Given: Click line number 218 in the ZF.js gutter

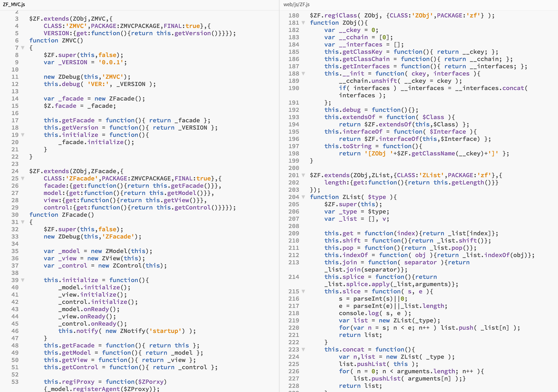Looking at the screenshot, I should coord(294,313).
